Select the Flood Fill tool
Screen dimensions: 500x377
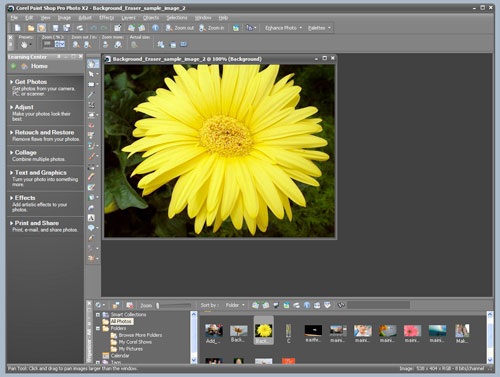[x=91, y=197]
